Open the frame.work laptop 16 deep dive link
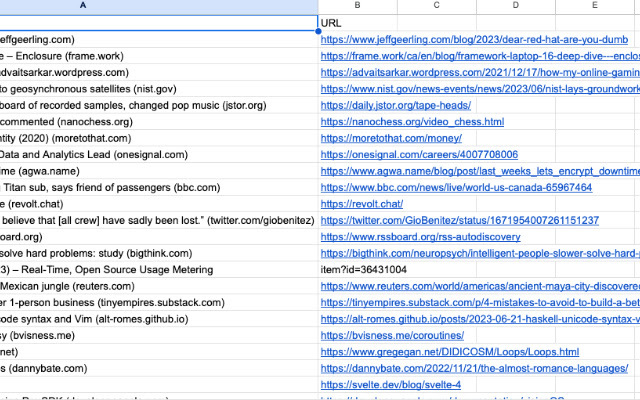The image size is (640, 400). (x=480, y=56)
